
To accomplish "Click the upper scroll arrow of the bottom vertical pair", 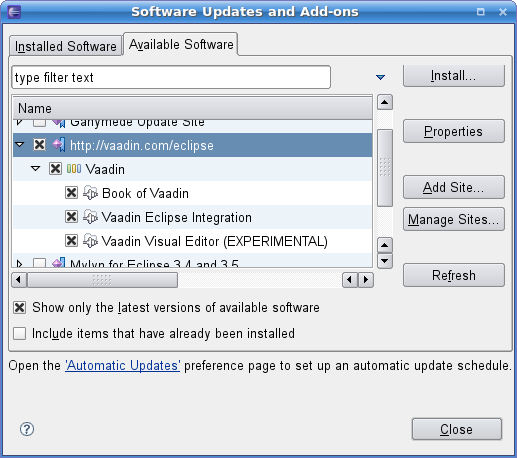I will tap(385, 246).
